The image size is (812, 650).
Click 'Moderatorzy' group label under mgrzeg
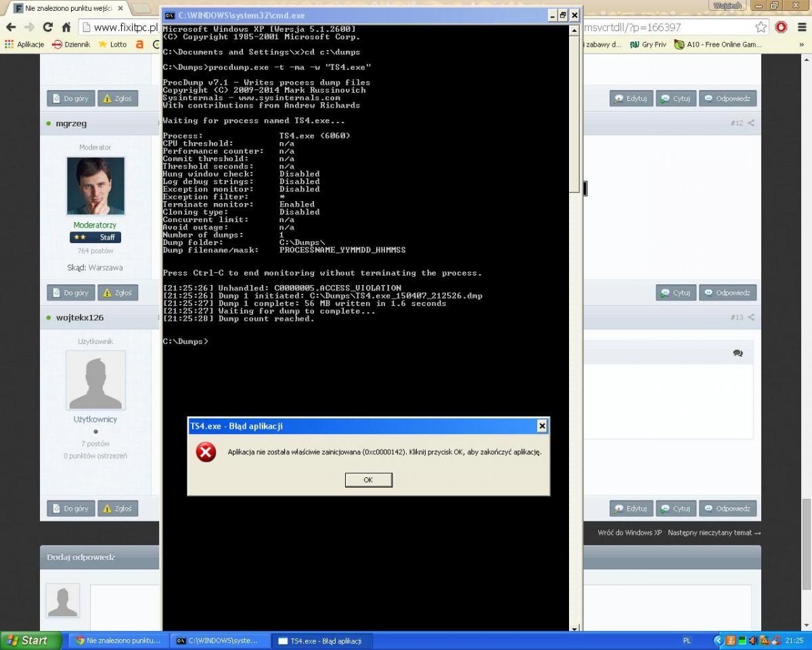(x=95, y=225)
